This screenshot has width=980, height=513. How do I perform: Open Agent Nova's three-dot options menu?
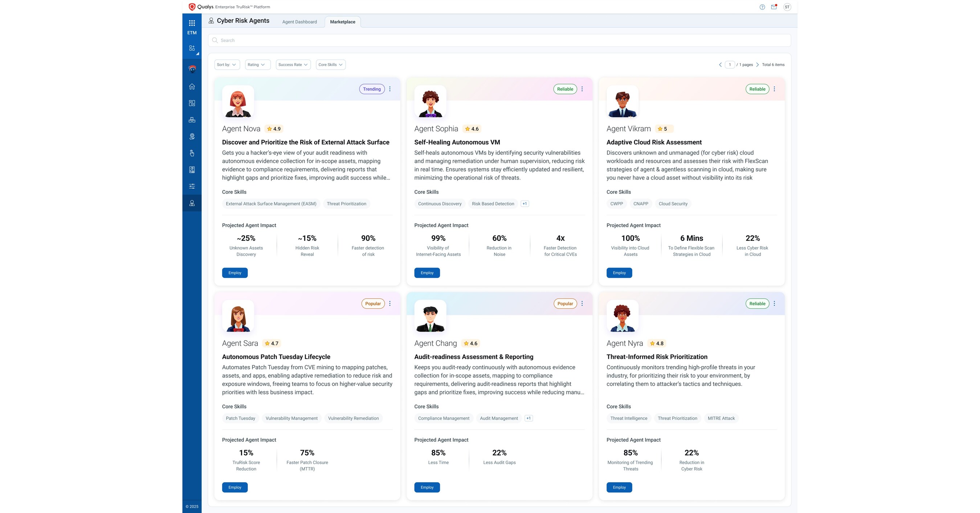[x=390, y=89]
